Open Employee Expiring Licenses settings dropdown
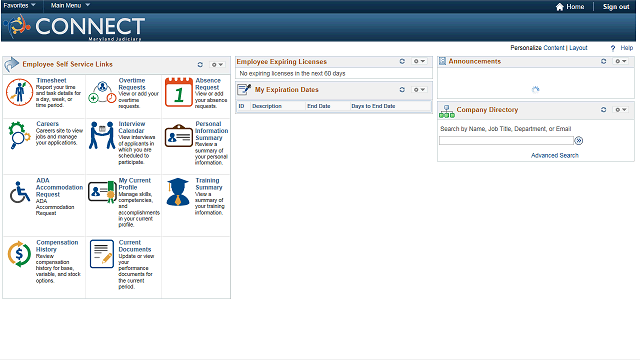 (419, 61)
